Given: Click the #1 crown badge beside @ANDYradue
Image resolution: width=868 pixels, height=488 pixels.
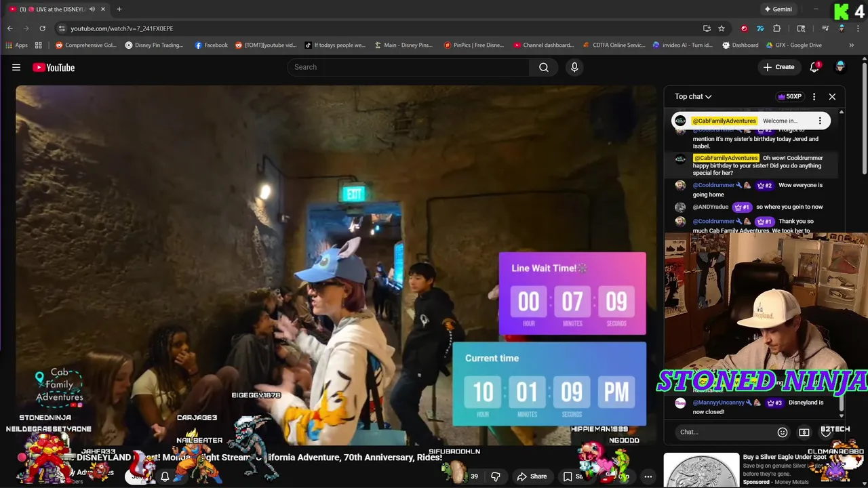Looking at the screenshot, I should pyautogui.click(x=742, y=207).
